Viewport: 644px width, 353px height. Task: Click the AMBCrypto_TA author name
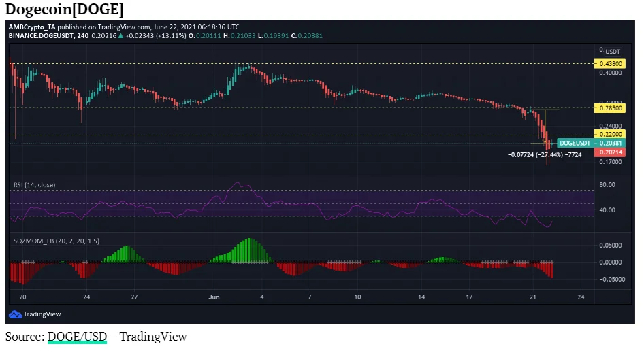click(31, 27)
